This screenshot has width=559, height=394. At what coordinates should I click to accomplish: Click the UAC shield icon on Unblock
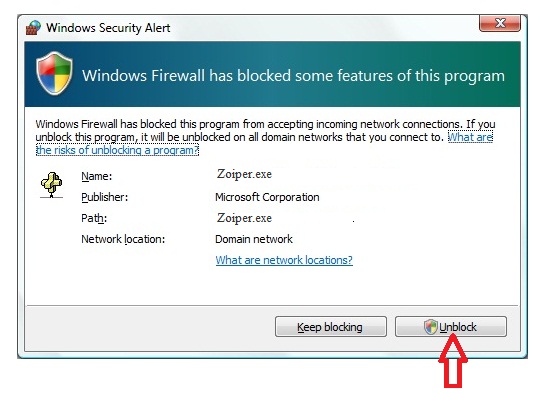point(430,327)
